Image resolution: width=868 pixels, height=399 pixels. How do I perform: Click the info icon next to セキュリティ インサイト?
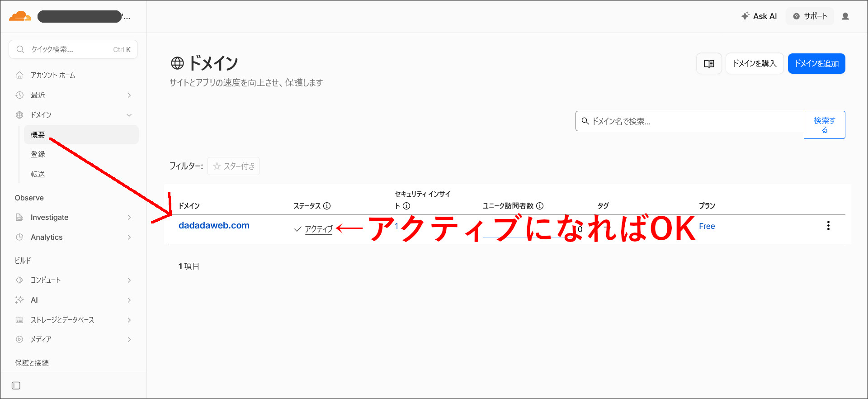406,206
